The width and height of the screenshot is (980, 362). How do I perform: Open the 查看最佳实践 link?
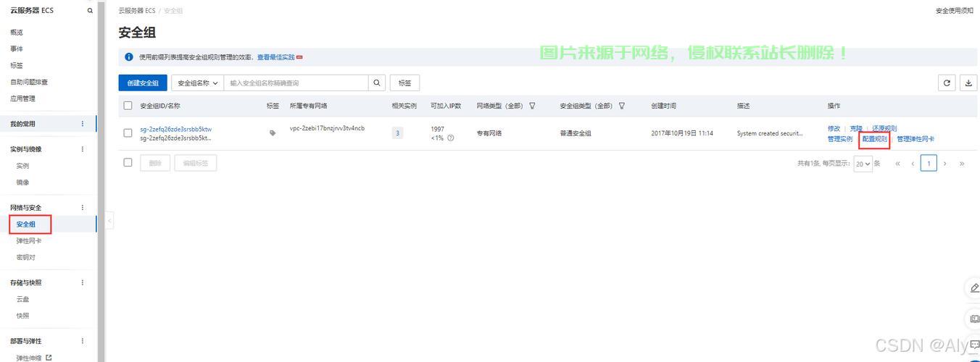point(275,57)
